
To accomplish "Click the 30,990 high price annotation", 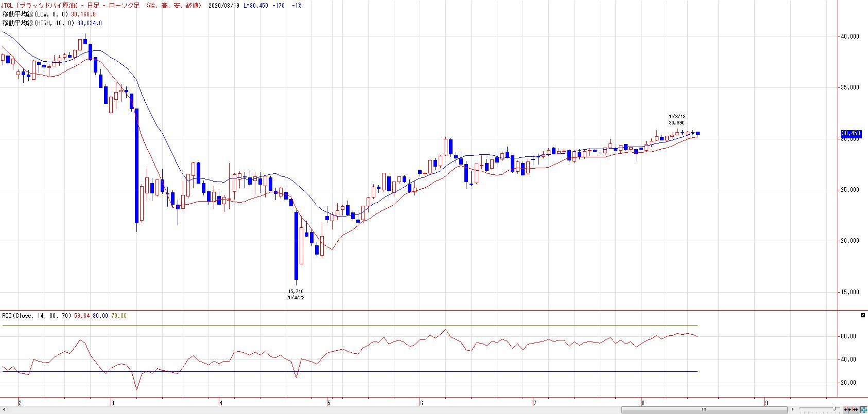I will (x=676, y=123).
